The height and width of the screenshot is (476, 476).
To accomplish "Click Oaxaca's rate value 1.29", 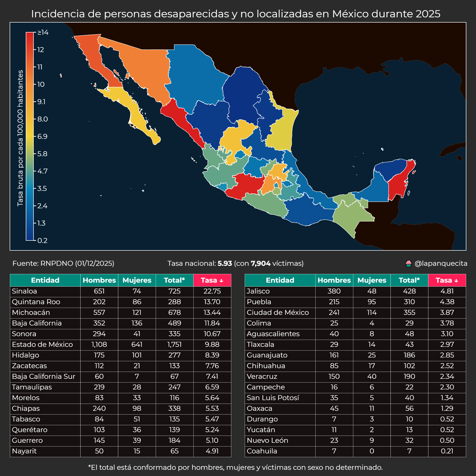I will [x=447, y=408].
